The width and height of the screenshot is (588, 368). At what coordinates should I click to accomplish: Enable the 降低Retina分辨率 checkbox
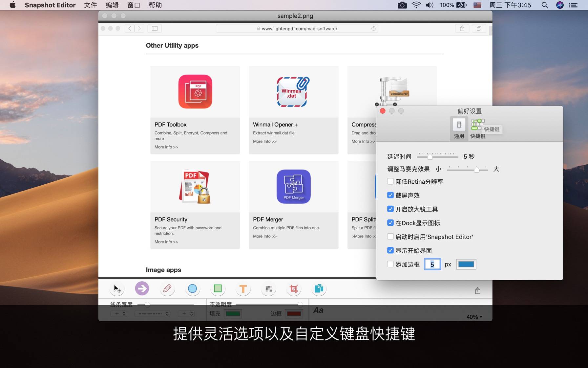click(390, 181)
